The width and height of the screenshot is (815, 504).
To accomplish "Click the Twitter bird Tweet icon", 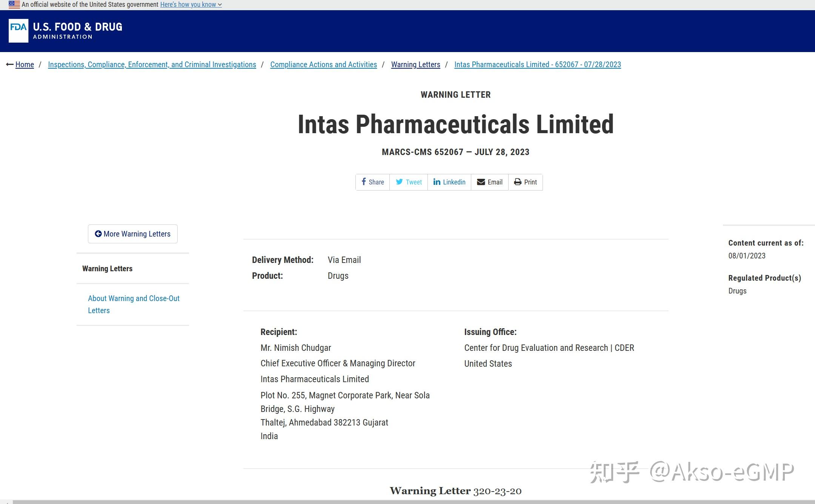I will pyautogui.click(x=399, y=182).
